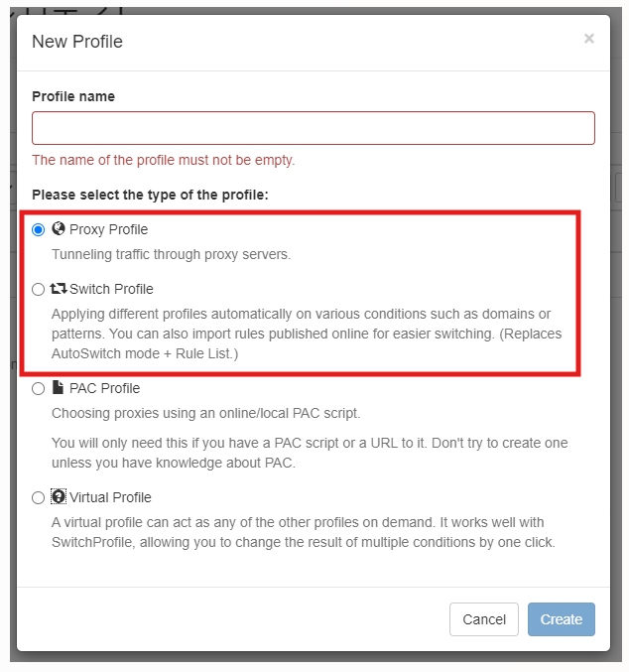629x672 pixels.
Task: Click the globe icon beside Proxy Profile
Action: point(59,229)
